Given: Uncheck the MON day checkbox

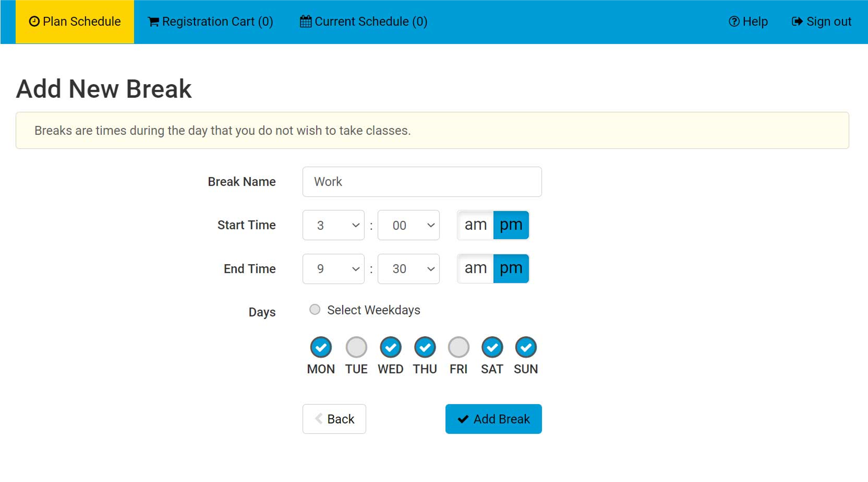Looking at the screenshot, I should point(321,347).
